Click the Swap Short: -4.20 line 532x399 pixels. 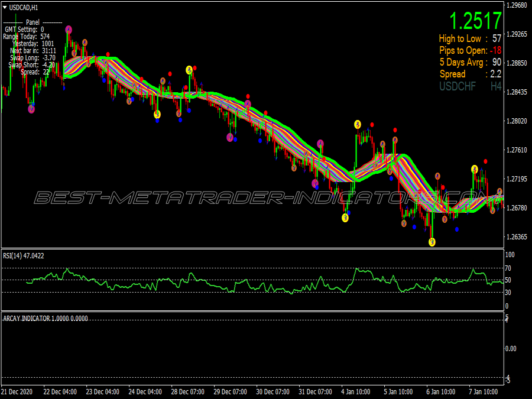pos(31,65)
